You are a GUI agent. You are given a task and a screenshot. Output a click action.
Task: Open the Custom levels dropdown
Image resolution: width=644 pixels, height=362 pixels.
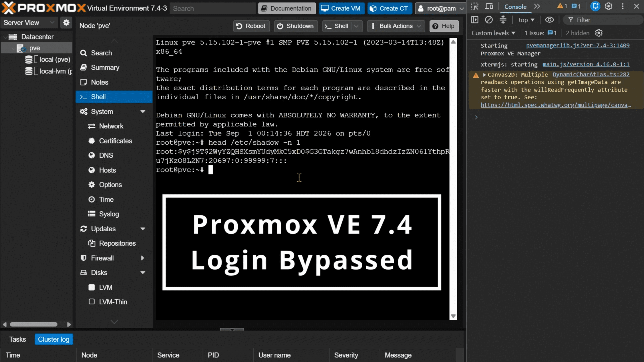493,33
